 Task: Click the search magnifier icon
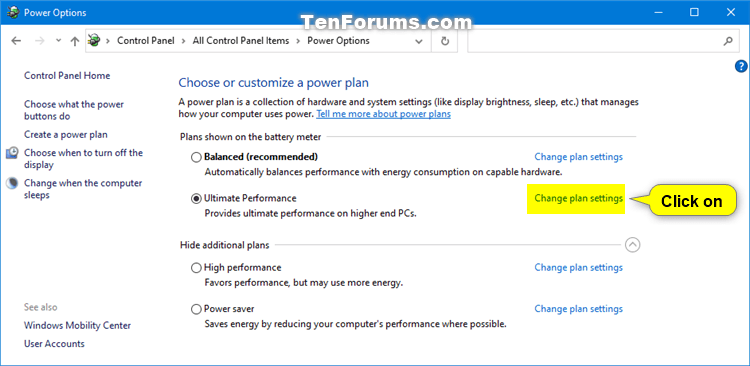(x=728, y=41)
